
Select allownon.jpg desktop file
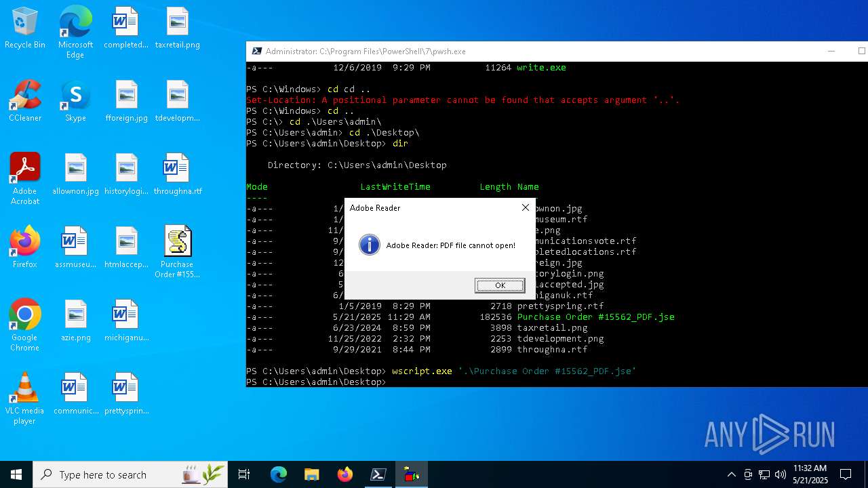[75, 175]
